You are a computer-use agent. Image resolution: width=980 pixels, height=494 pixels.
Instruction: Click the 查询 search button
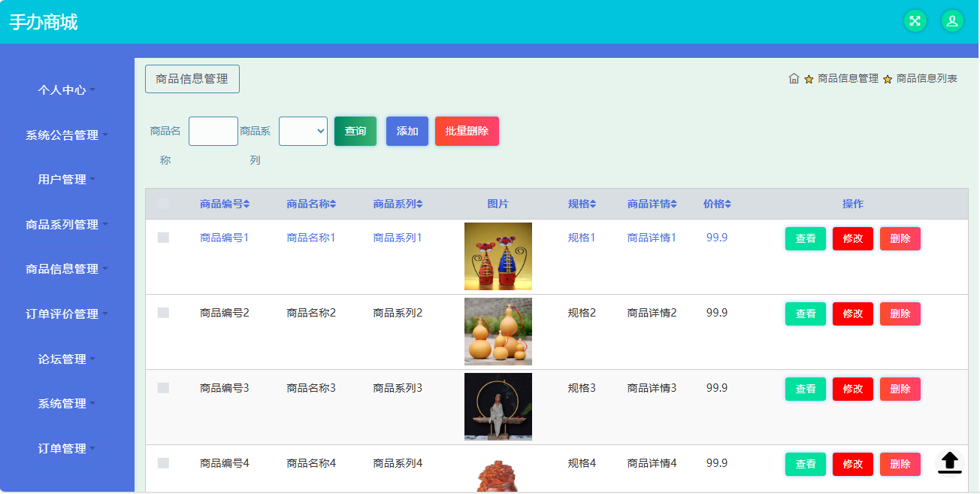355,131
